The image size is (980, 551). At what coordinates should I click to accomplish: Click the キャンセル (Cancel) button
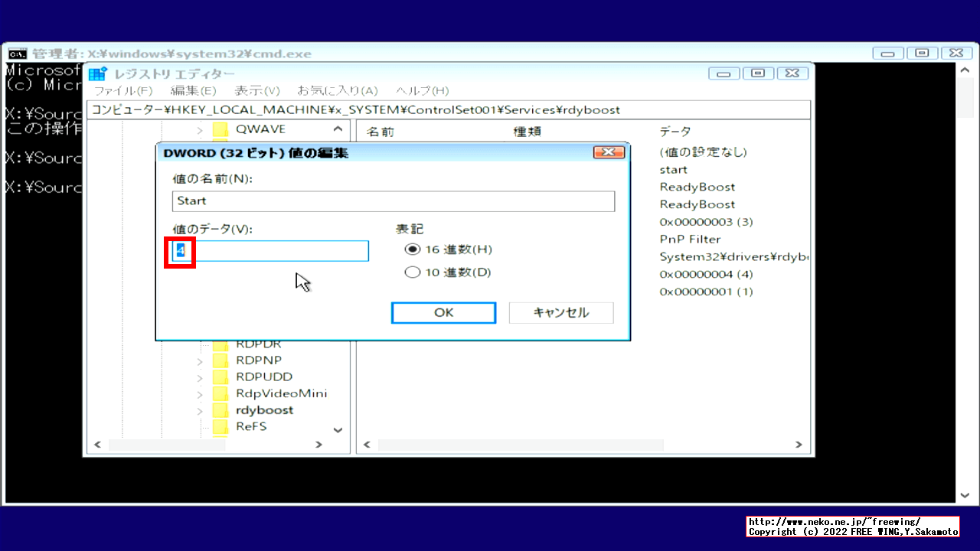click(560, 312)
